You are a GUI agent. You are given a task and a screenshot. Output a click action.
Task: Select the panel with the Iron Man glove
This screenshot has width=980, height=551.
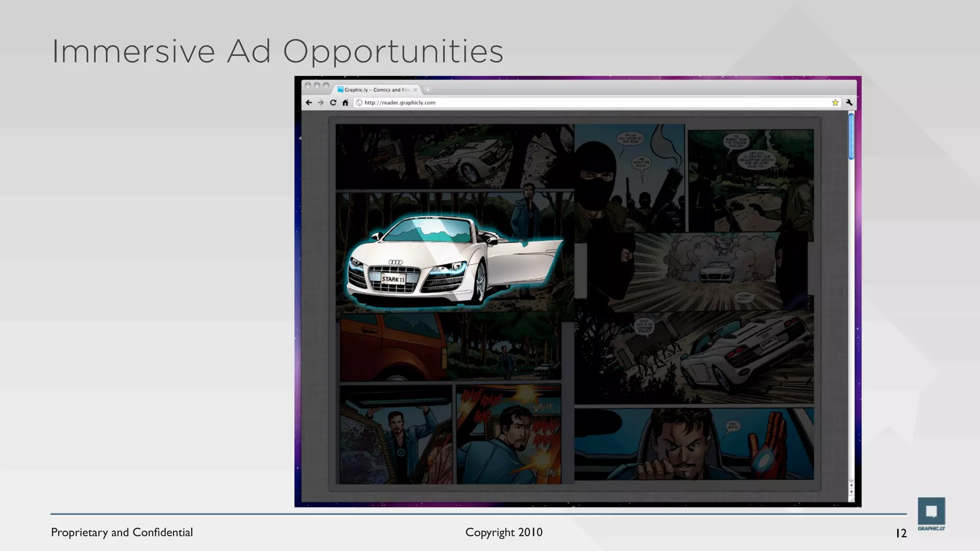pos(694,444)
